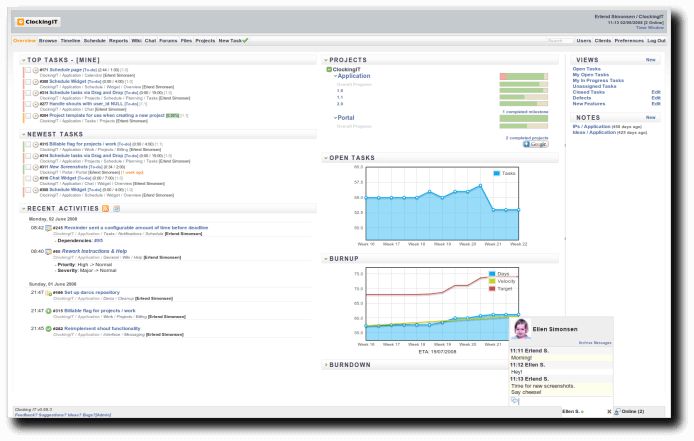The image size is (694, 441).
Task: Click the Log Out link
Action: [656, 41]
